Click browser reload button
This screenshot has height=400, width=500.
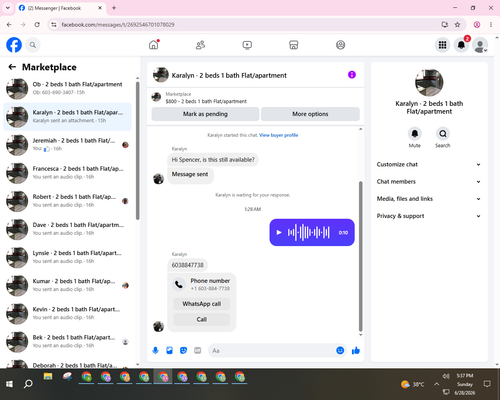pos(37,24)
